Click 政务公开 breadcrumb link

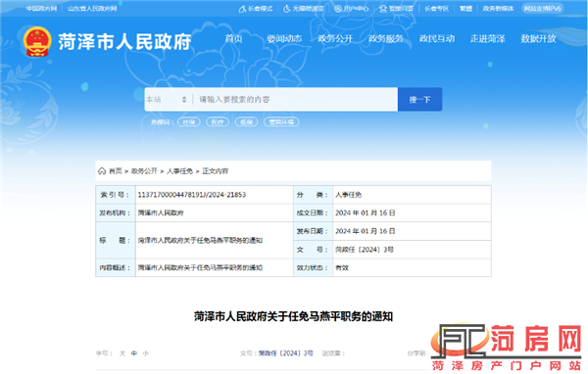tap(144, 171)
